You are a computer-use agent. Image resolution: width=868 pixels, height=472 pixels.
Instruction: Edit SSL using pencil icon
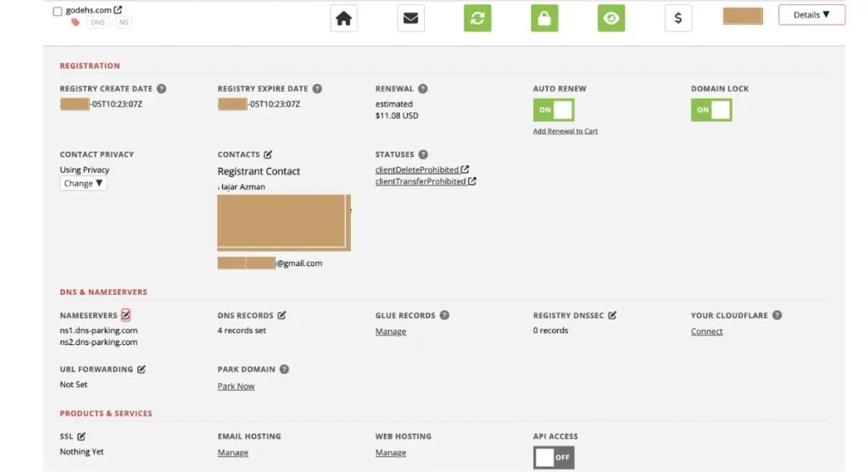(x=81, y=436)
